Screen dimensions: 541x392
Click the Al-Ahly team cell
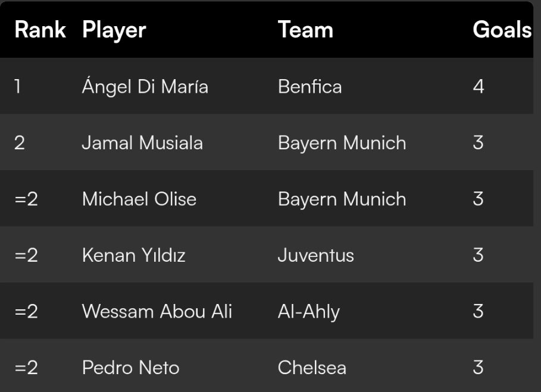point(309,312)
